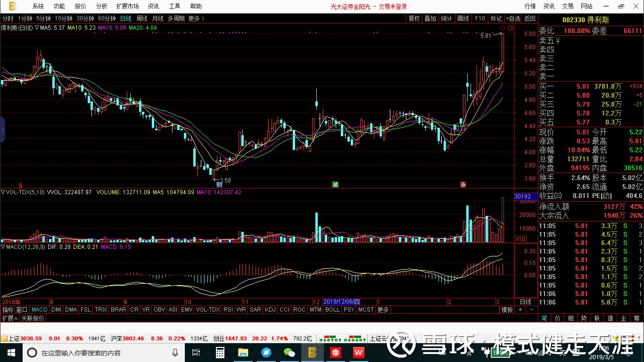Open the 工具 menu
The height and width of the screenshot is (362, 644).
point(175,6)
